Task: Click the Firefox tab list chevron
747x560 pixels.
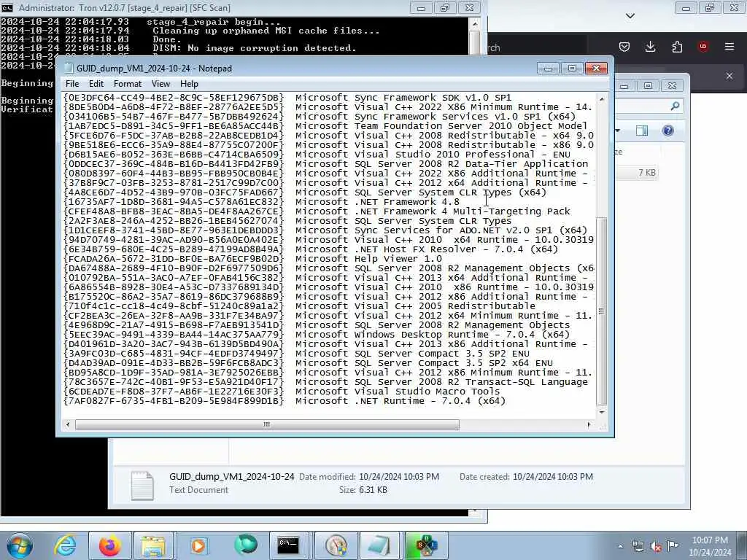Action: click(x=630, y=16)
